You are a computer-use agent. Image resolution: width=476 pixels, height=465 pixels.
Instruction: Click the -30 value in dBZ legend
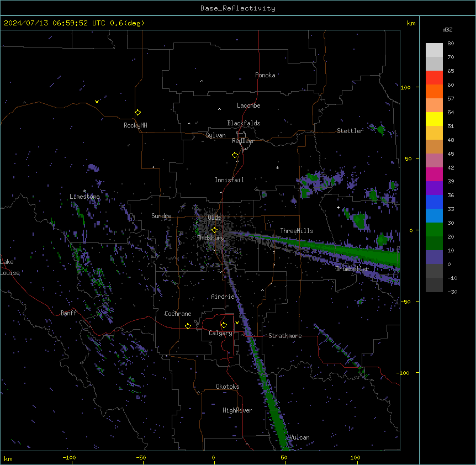pos(452,292)
